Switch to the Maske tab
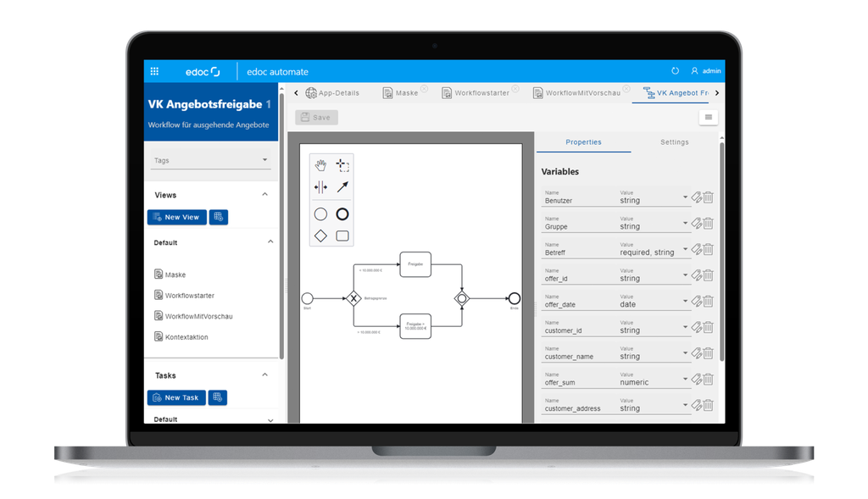Viewport: 868px width, 499px height. [x=401, y=93]
